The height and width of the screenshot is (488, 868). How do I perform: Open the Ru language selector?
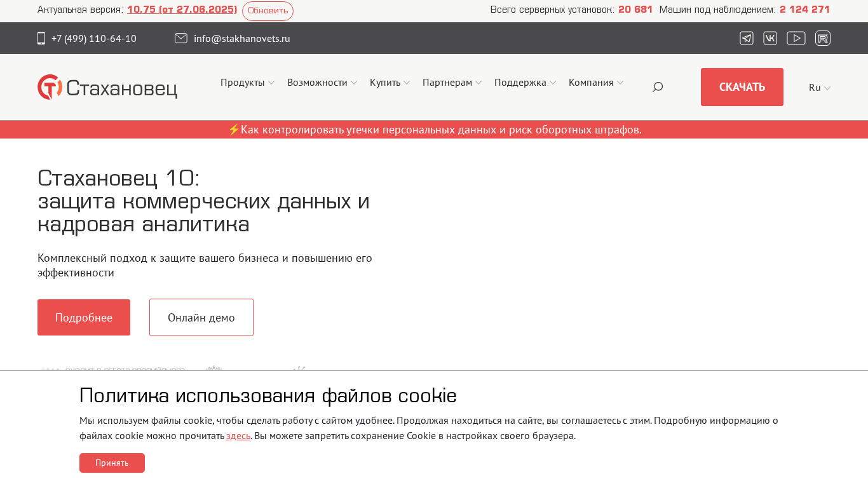(819, 88)
